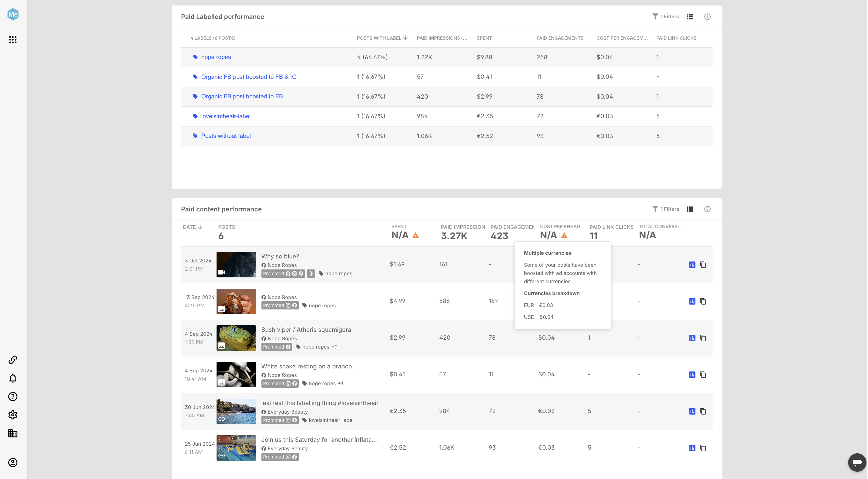
Task: Open the Bush viper thumbnail
Action: pyautogui.click(x=236, y=338)
